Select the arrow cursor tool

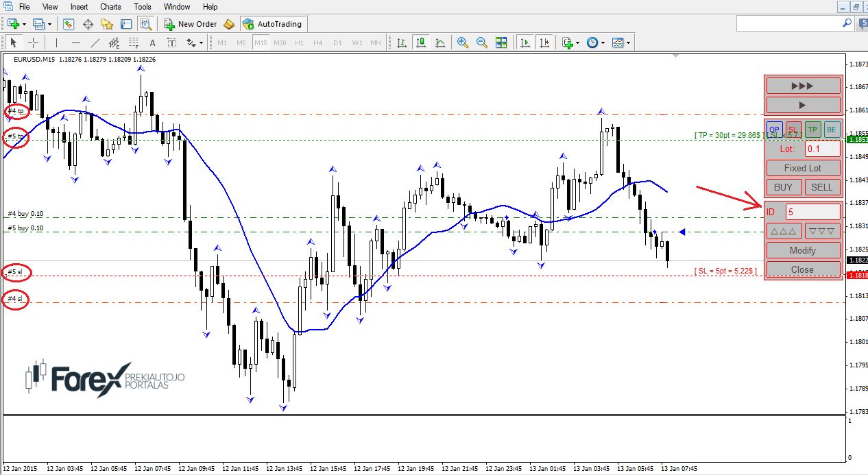14,42
